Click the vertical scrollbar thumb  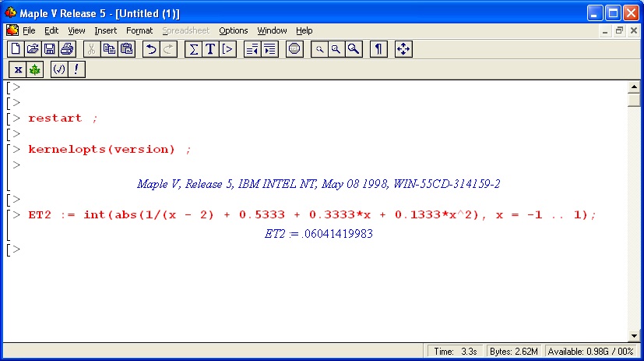(634, 100)
